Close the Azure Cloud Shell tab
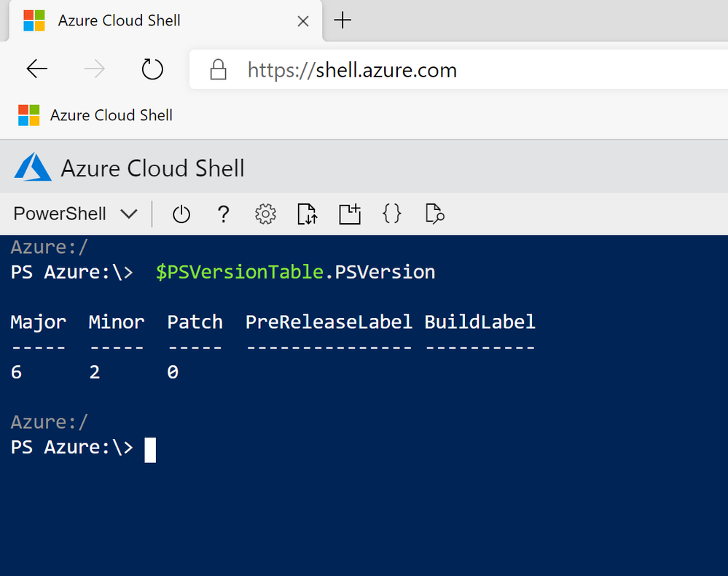Image resolution: width=728 pixels, height=576 pixels. click(303, 21)
